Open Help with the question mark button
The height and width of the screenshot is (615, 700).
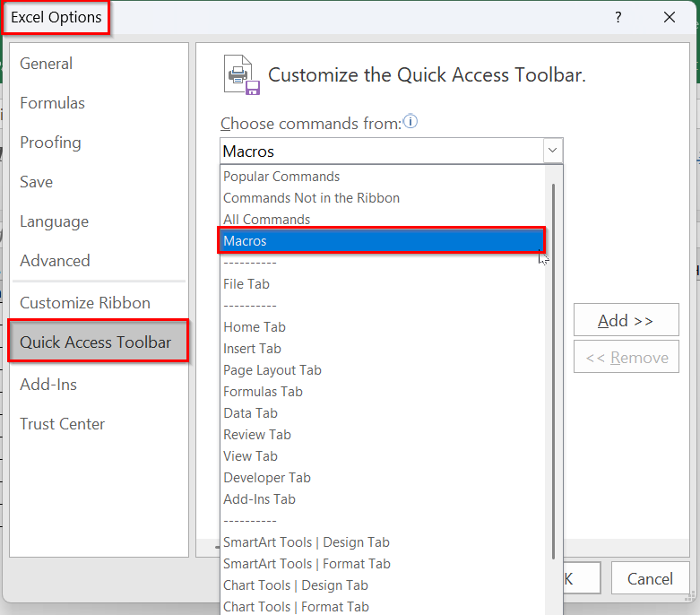618,17
